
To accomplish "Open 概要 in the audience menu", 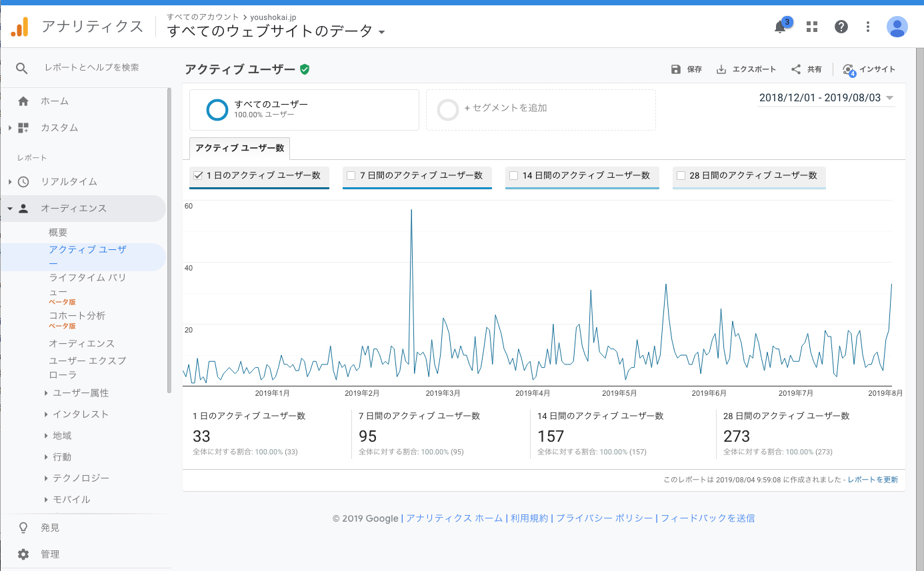I will [58, 233].
